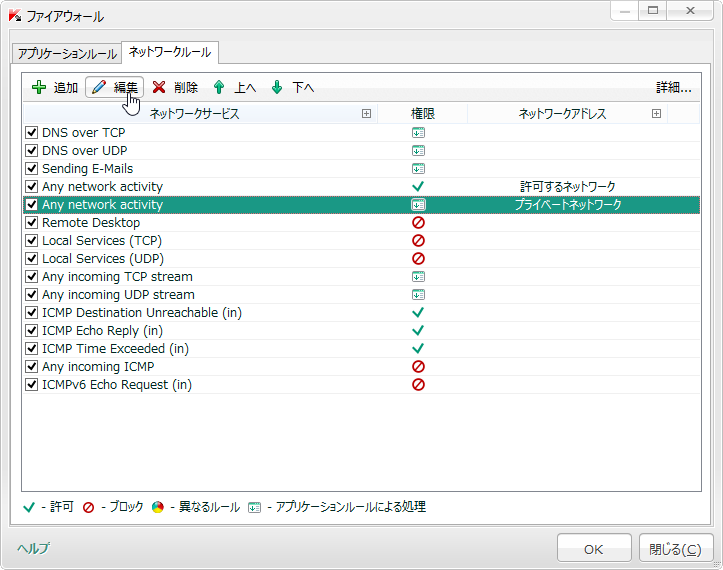This screenshot has width=723, height=570.
Task: Expand the ネットワークサービス column plus button
Action: pyautogui.click(x=367, y=114)
